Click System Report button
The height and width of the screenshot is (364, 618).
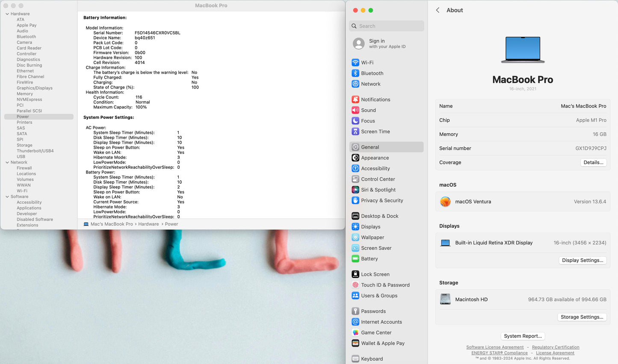click(523, 336)
